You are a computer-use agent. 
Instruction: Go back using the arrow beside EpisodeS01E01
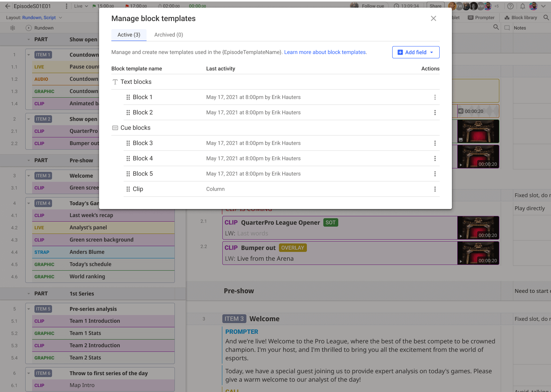(x=8, y=6)
